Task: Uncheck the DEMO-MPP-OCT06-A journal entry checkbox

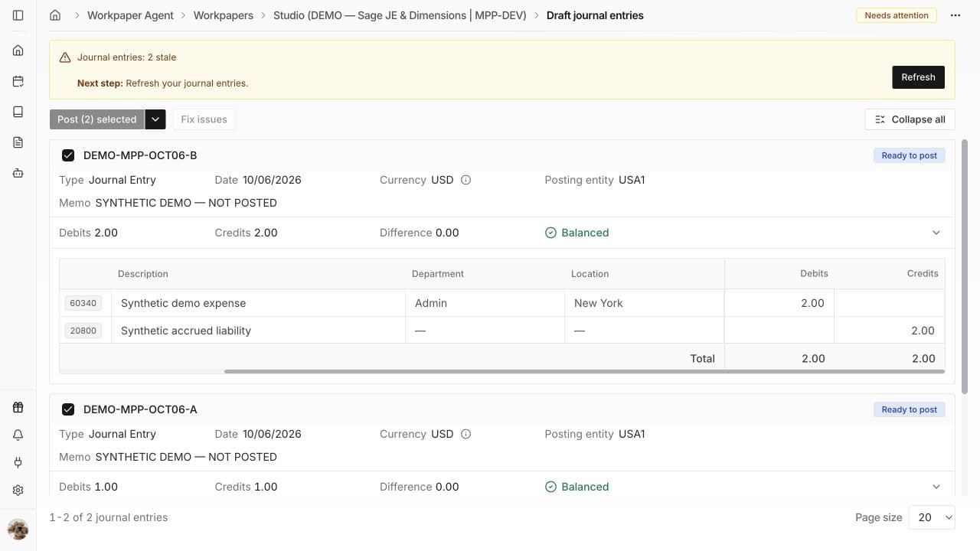Action: click(68, 409)
